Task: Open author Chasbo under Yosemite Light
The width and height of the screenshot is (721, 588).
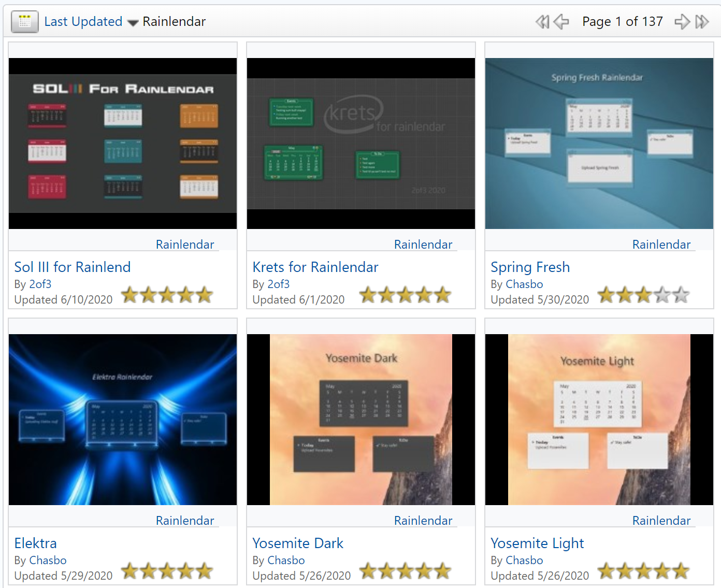Action: [524, 561]
